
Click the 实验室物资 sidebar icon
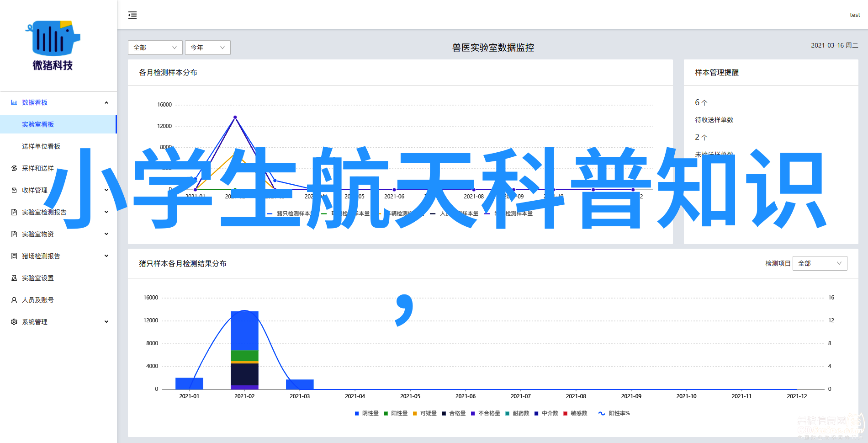(14, 234)
